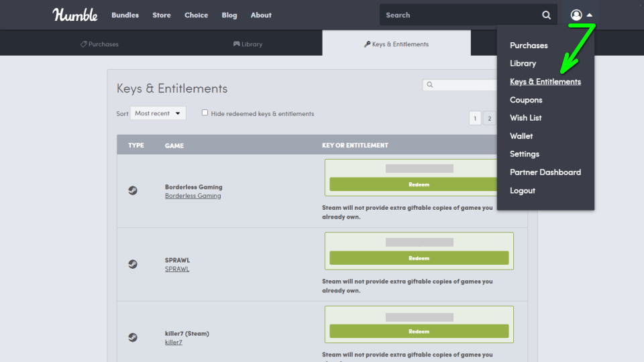Image resolution: width=644 pixels, height=362 pixels.
Task: Click the killer7 (Steam) title
Action: tap(187, 334)
